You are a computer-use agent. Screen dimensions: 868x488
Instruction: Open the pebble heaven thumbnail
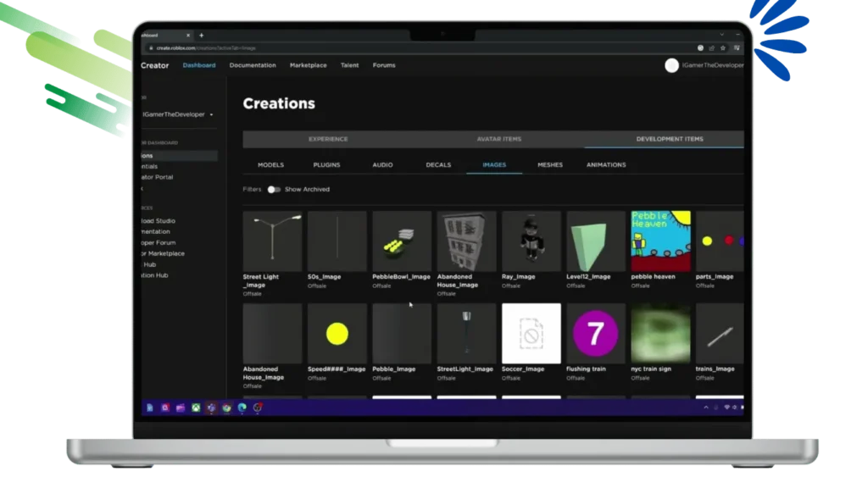[x=661, y=241]
